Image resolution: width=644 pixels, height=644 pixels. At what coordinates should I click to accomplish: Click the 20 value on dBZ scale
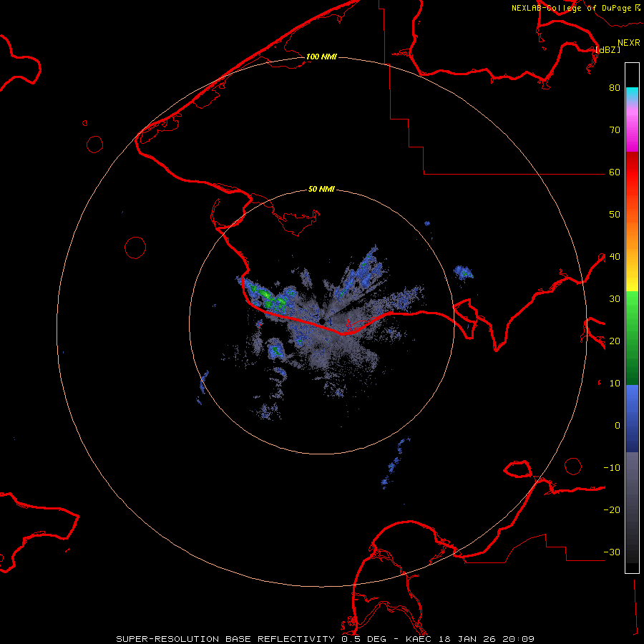click(x=615, y=341)
